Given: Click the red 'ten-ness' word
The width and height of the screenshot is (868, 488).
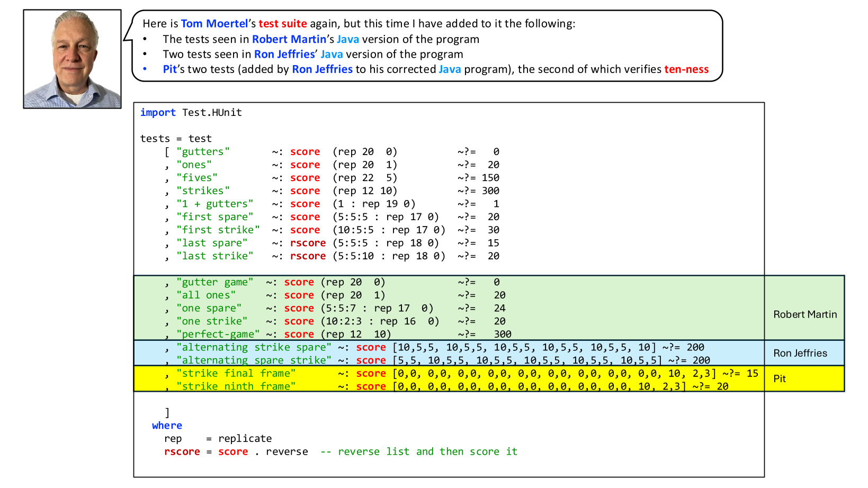Looking at the screenshot, I should (686, 69).
